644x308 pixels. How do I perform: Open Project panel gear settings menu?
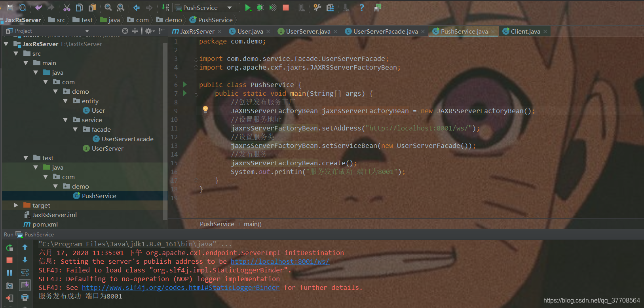click(x=150, y=31)
